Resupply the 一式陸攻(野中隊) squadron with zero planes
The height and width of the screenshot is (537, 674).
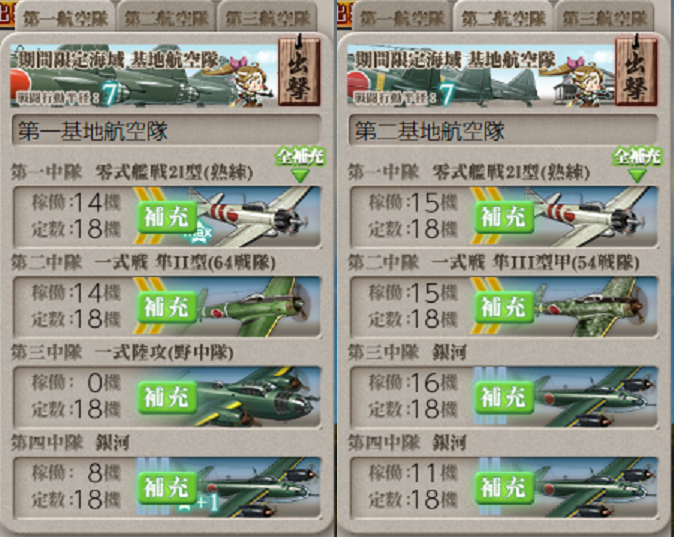167,397
